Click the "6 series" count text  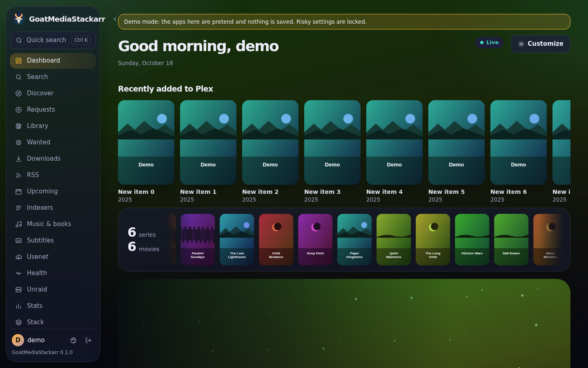[142, 233]
